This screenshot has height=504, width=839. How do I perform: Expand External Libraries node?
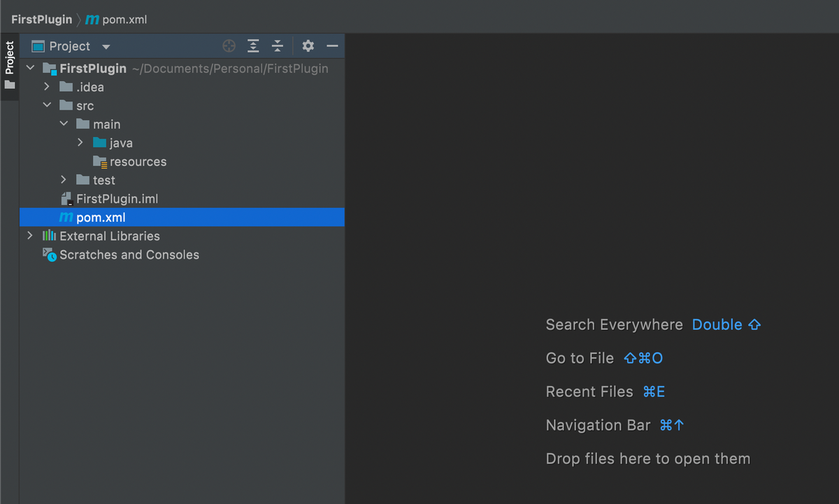pos(29,236)
